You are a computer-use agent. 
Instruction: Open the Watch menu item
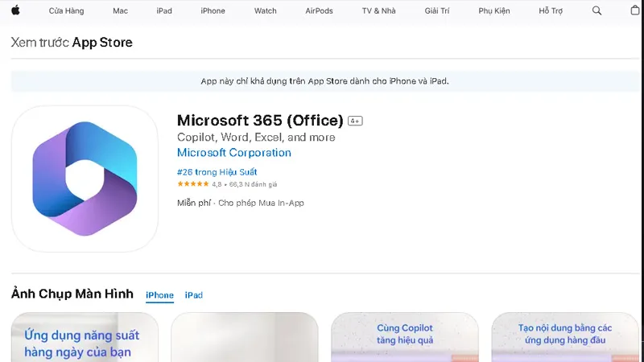click(x=266, y=11)
